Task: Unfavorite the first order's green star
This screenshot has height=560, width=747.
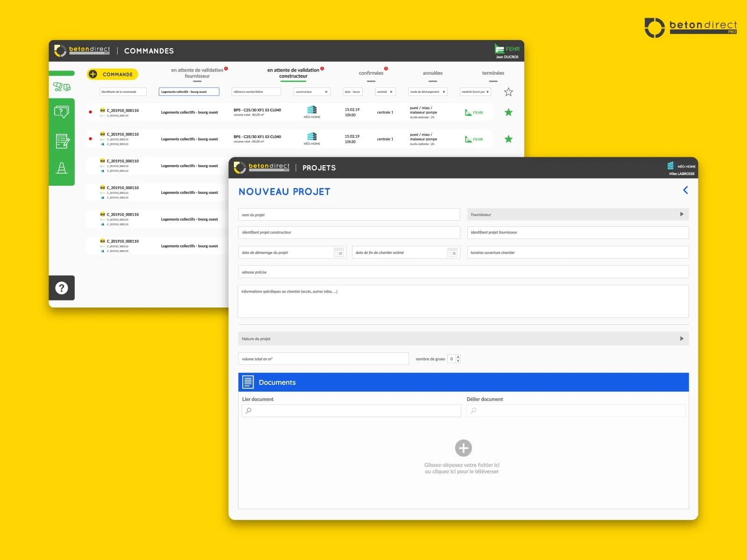Action: pyautogui.click(x=508, y=112)
